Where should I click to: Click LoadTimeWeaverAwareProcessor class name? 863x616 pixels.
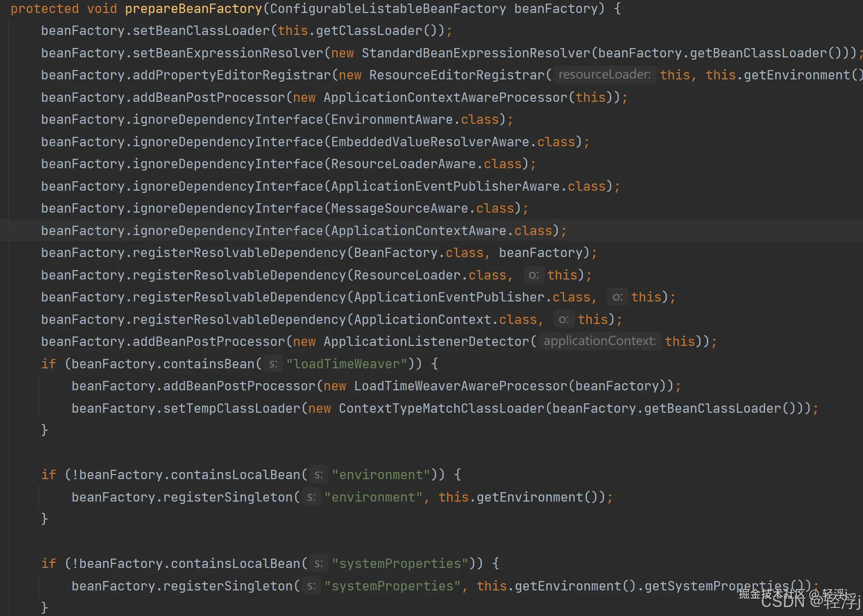460,386
